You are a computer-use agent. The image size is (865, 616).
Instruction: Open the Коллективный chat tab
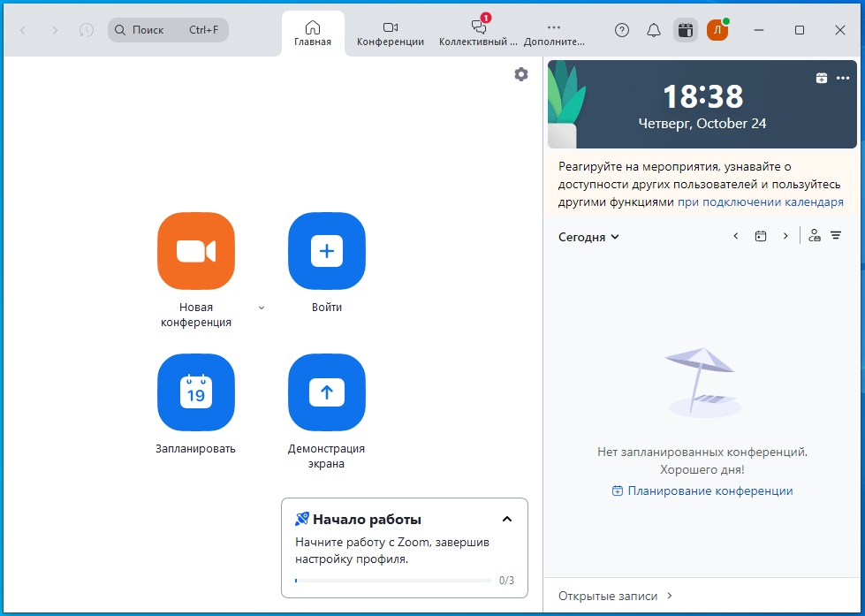coord(478,34)
